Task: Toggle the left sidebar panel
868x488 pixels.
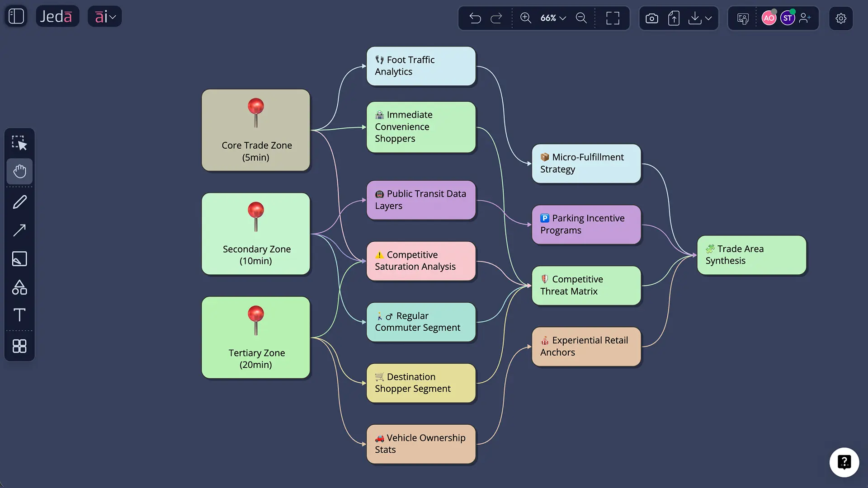Action: [x=15, y=16]
